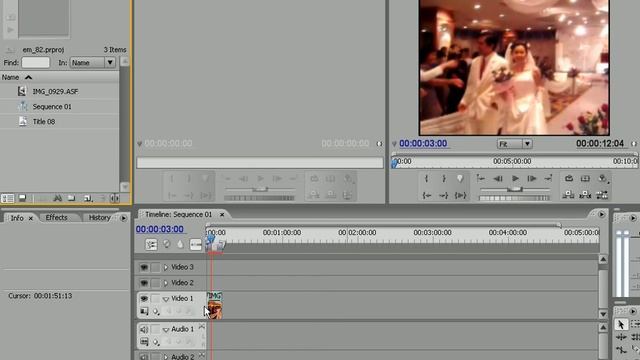Click the Lift button in Program monitor

568,195
